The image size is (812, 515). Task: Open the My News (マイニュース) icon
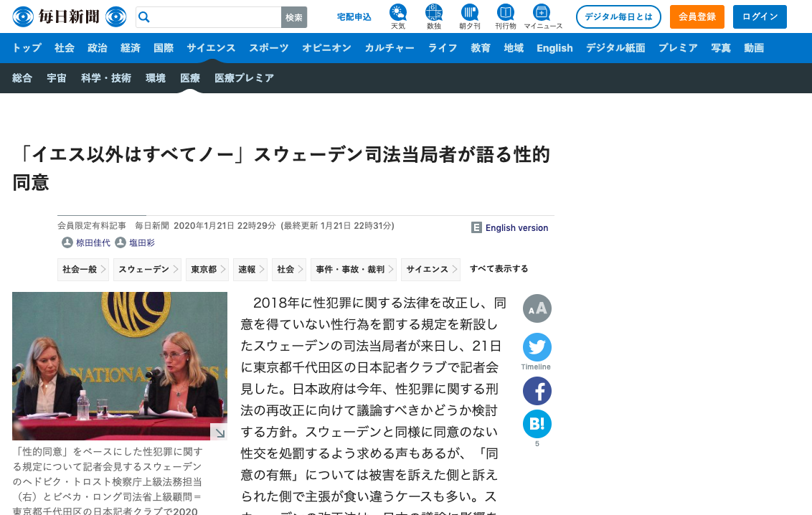point(542,13)
